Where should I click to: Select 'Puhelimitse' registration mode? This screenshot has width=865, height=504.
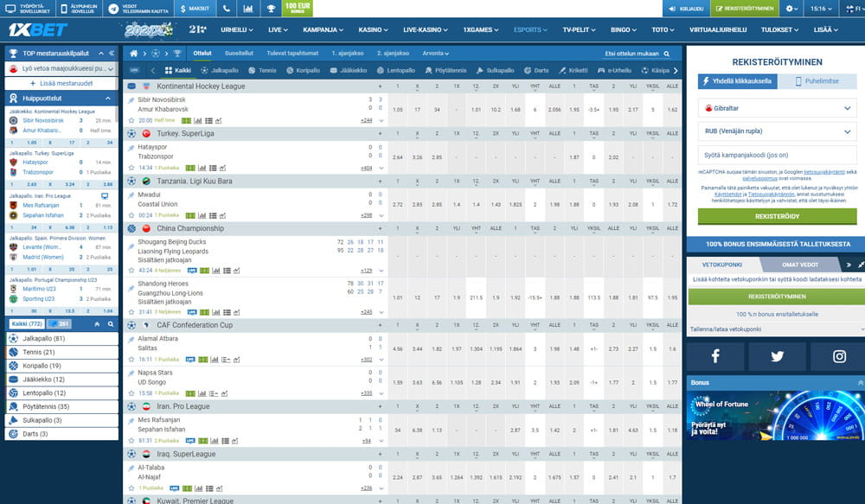tap(817, 81)
